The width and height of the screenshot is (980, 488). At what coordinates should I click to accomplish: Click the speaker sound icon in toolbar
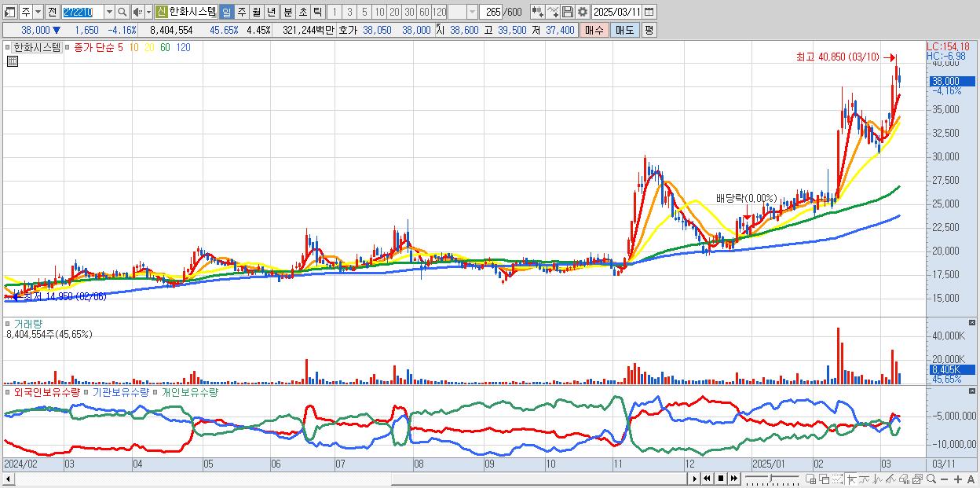137,12
